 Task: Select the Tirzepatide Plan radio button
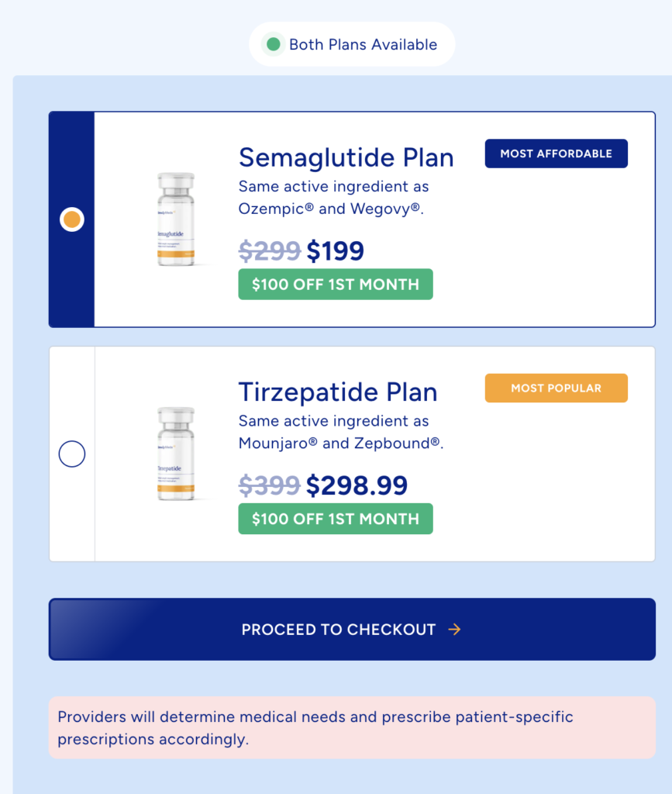click(72, 454)
